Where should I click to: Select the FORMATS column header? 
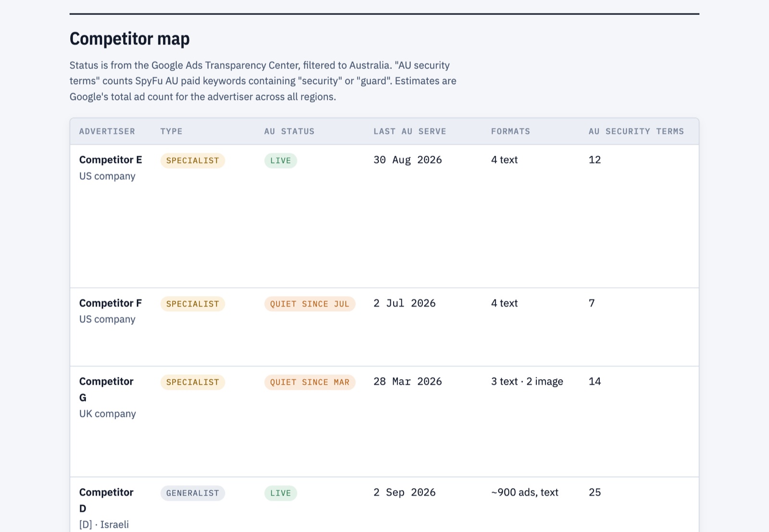pos(510,131)
